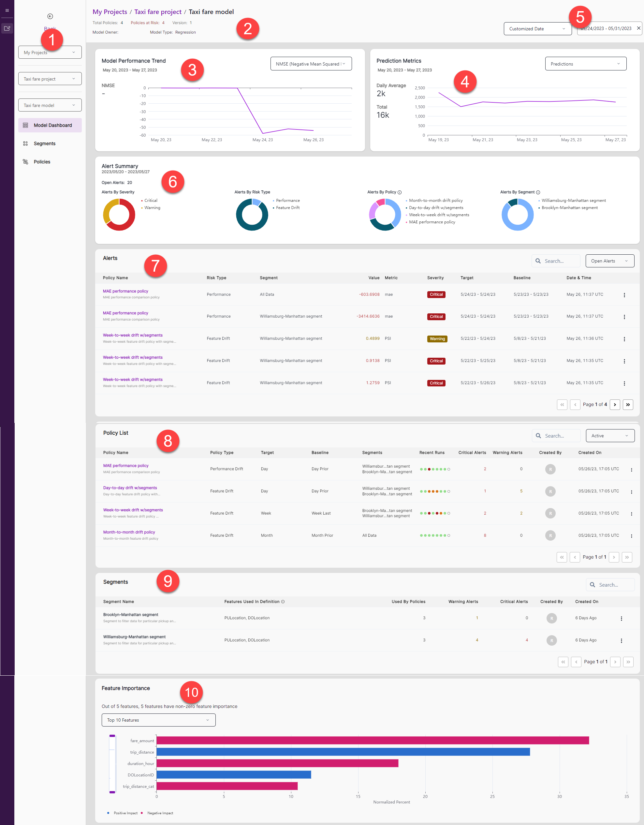Open row menu for Day-to-day drift policy
The image size is (644, 825).
tap(631, 492)
